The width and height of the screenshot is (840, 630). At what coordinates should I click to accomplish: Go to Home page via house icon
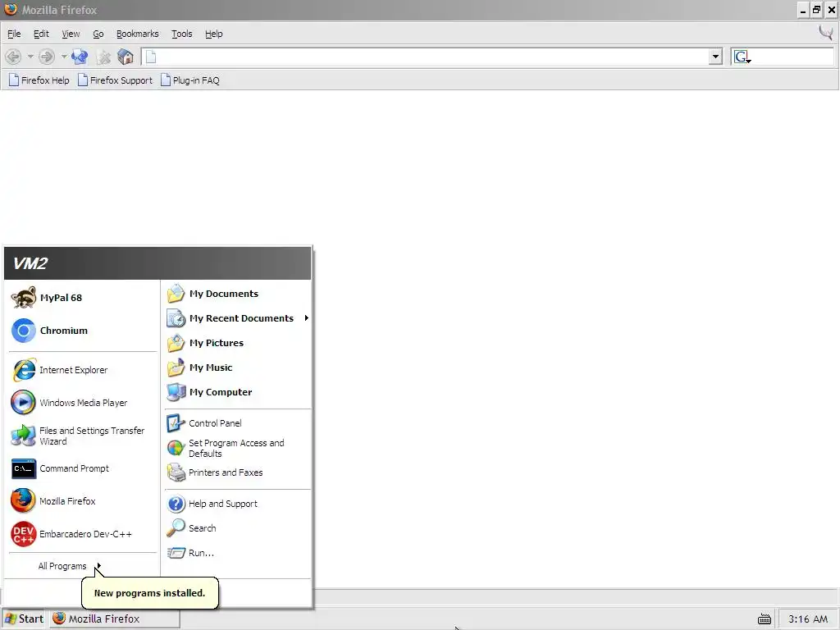tap(126, 57)
